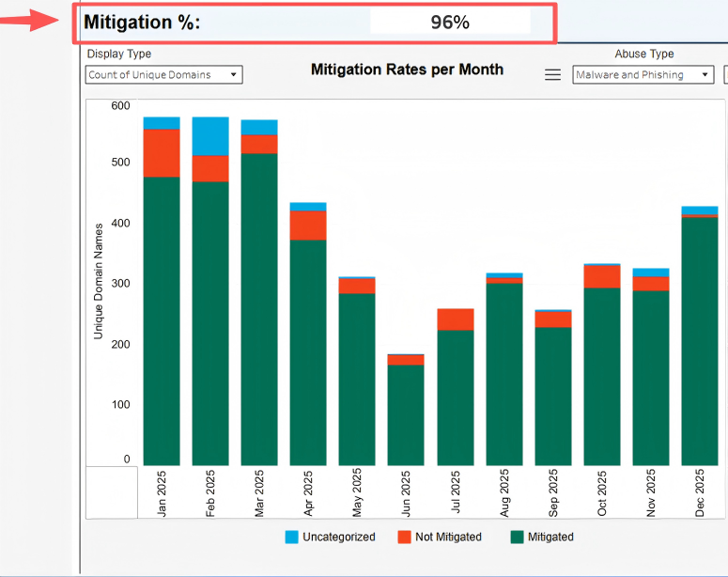
Task: Click the Mitigation Rates per Month title
Action: tap(407, 70)
